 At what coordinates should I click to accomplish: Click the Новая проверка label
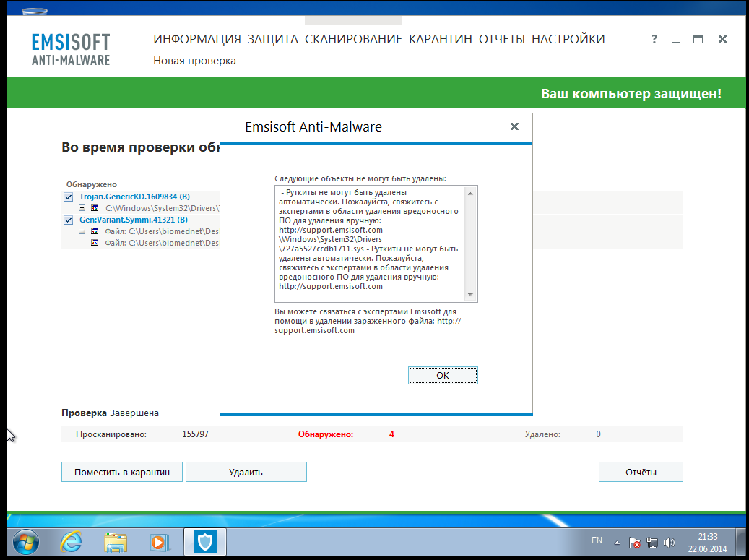194,61
